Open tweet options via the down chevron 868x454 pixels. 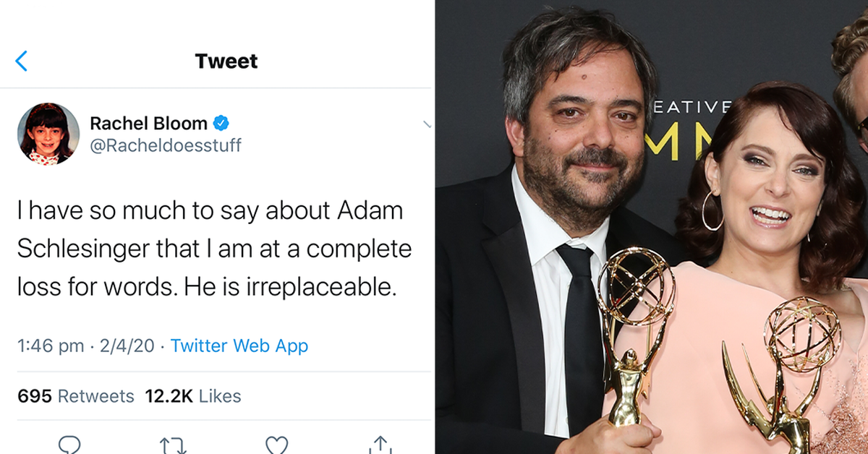tap(426, 125)
